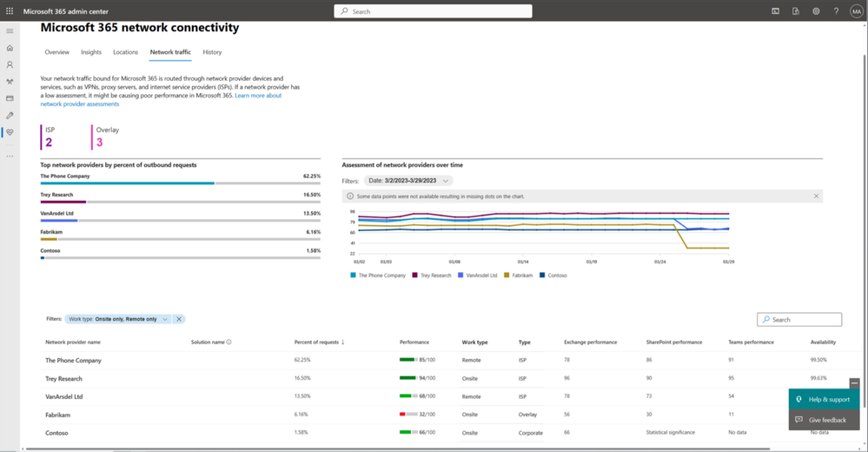Select the Overlay count card

tap(107, 136)
